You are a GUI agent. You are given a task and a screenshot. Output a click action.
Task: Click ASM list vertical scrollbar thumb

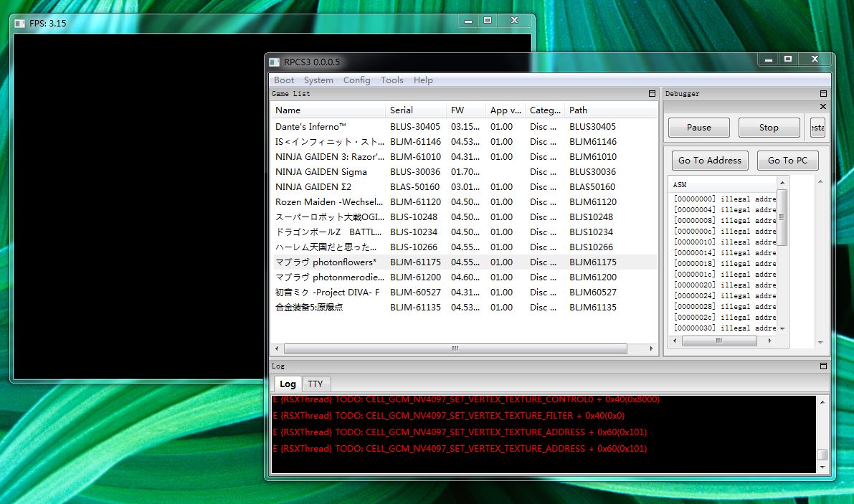[x=782, y=217]
